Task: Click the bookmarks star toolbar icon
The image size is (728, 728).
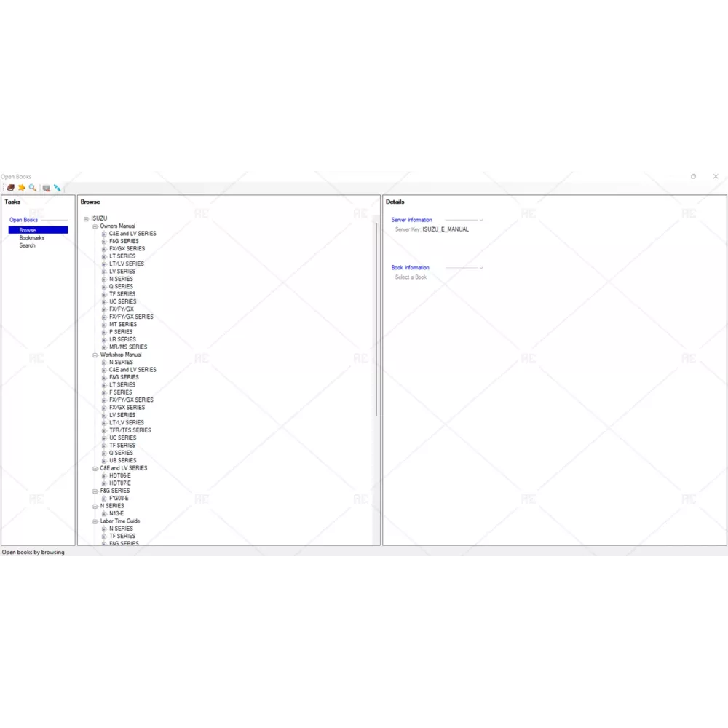Action: [x=22, y=188]
